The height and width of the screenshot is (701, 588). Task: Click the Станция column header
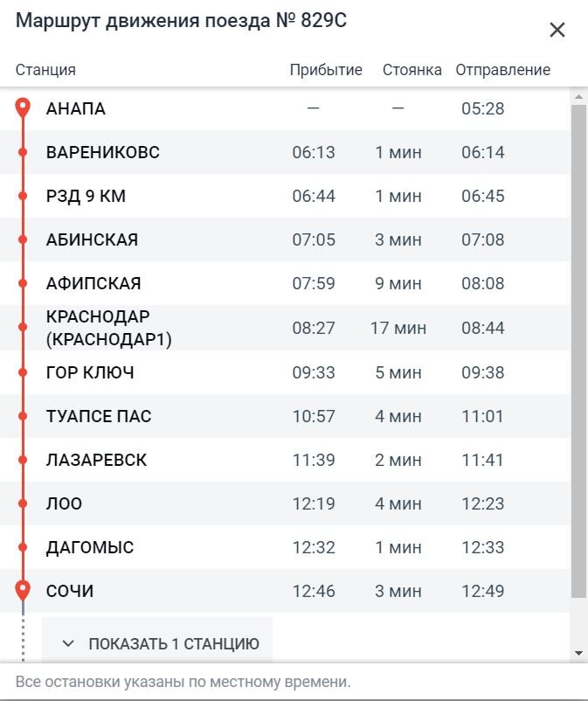(x=45, y=70)
